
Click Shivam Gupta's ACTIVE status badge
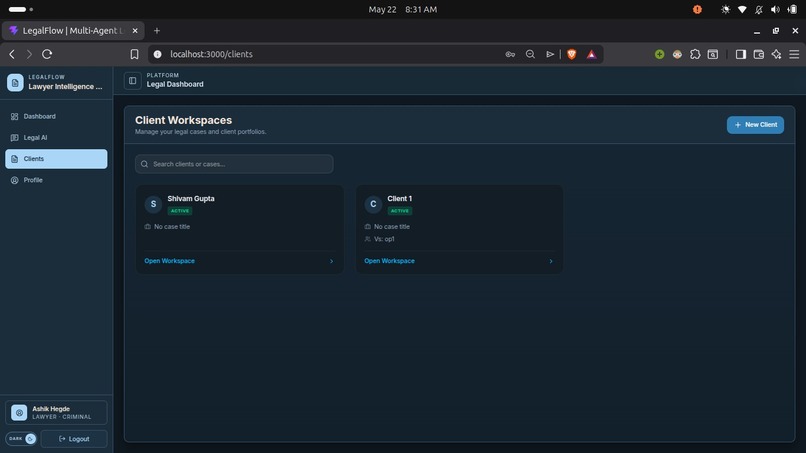(x=180, y=211)
